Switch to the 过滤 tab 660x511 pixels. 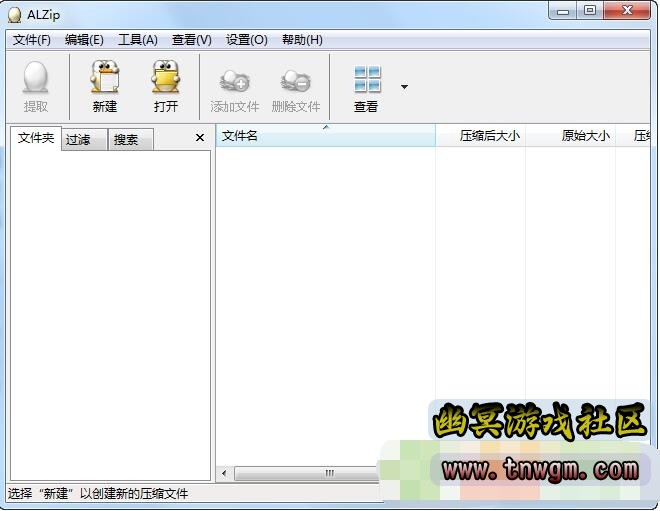point(84,140)
